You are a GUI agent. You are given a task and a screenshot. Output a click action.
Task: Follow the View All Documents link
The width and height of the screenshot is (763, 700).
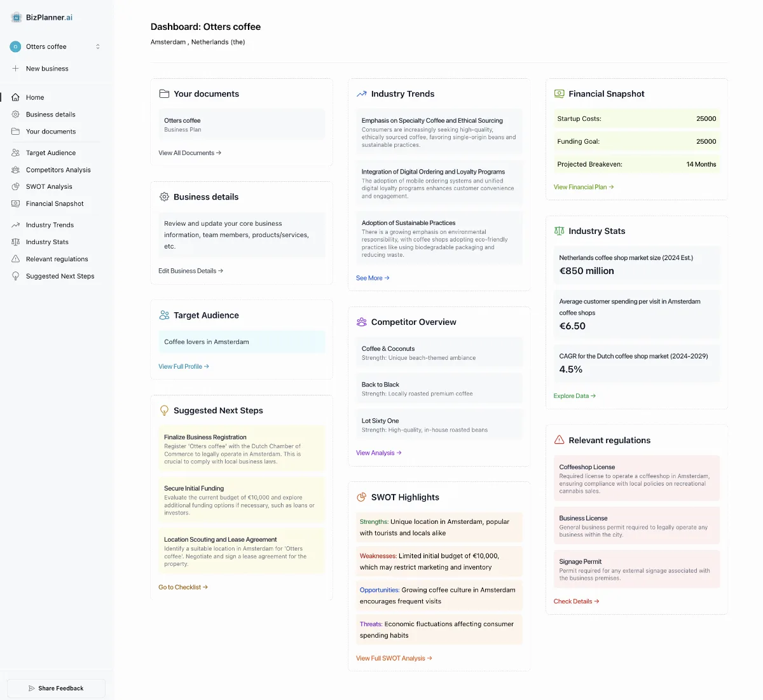pos(190,153)
